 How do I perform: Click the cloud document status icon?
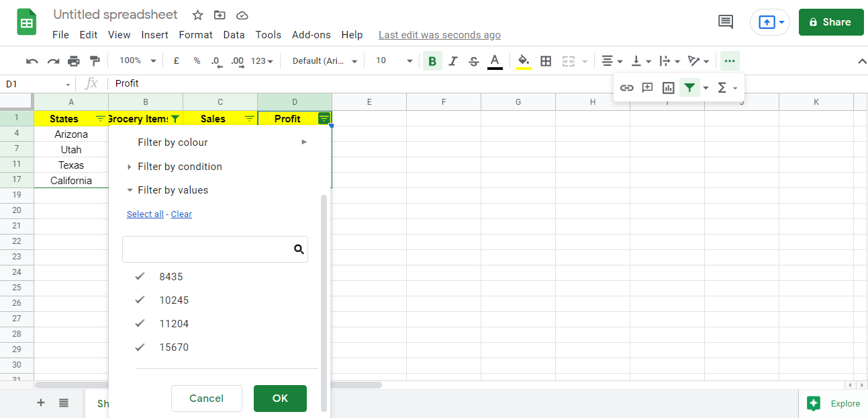tap(242, 15)
